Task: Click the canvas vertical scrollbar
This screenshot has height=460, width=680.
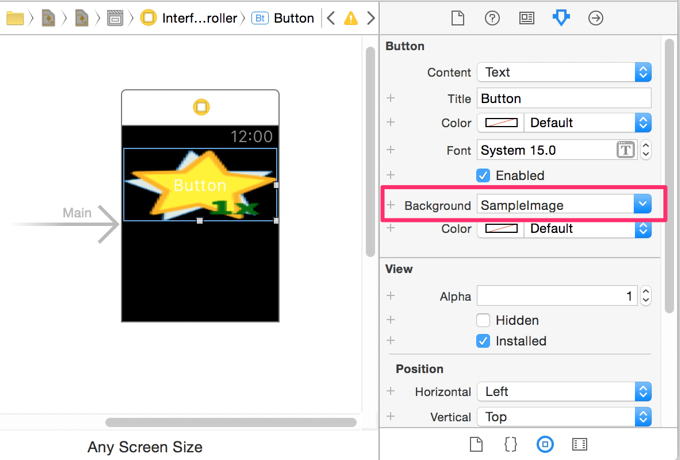Action: pyautogui.click(x=370, y=152)
